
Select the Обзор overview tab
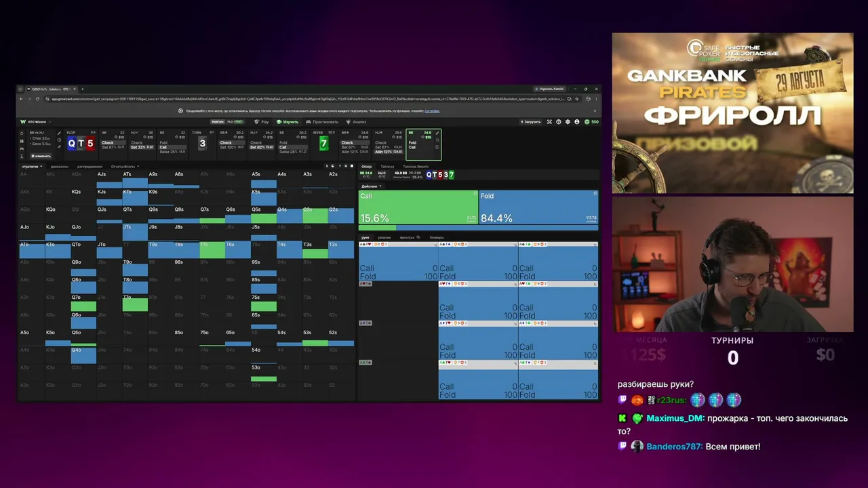366,166
